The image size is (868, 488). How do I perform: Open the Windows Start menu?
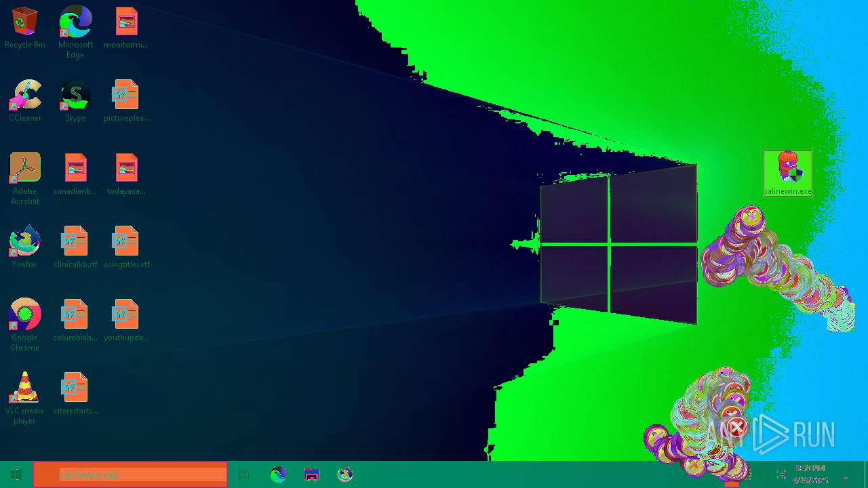(x=16, y=474)
